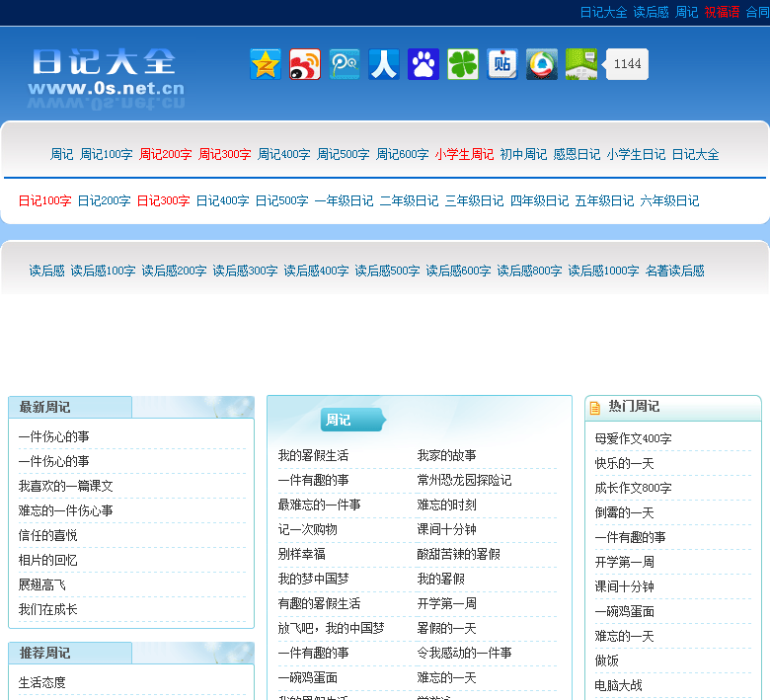Select 日记300字 link
This screenshot has height=700, width=770.
click(x=163, y=200)
